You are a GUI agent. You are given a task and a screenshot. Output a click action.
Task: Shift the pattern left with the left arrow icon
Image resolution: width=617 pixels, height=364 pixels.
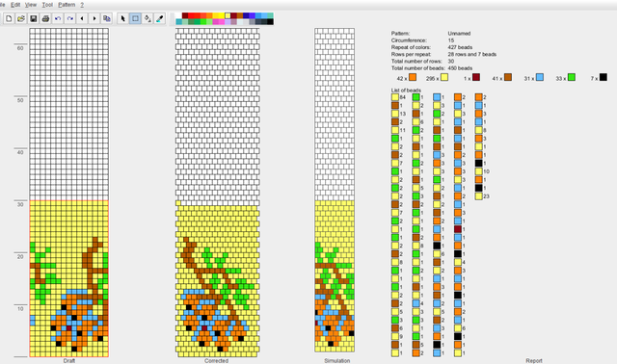point(82,18)
